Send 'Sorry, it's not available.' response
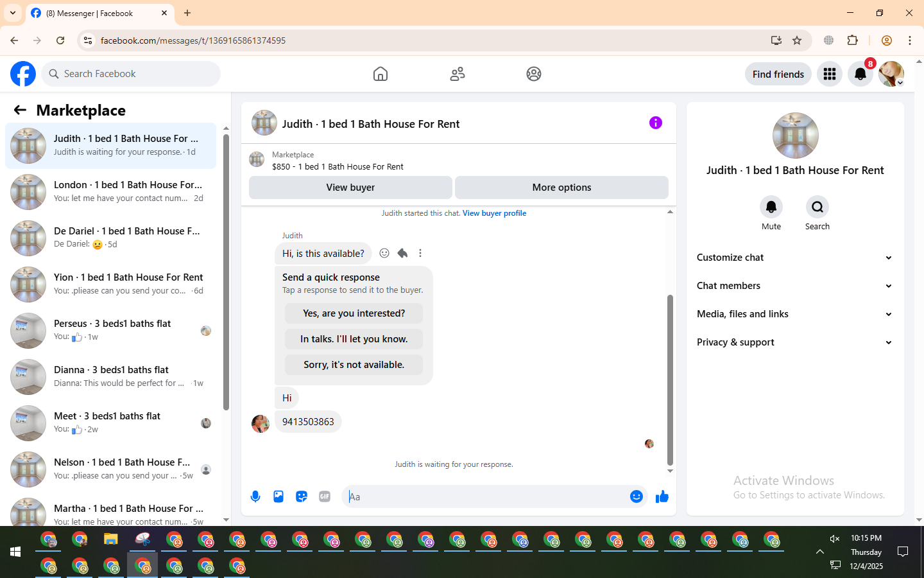924x578 pixels. 354,365
